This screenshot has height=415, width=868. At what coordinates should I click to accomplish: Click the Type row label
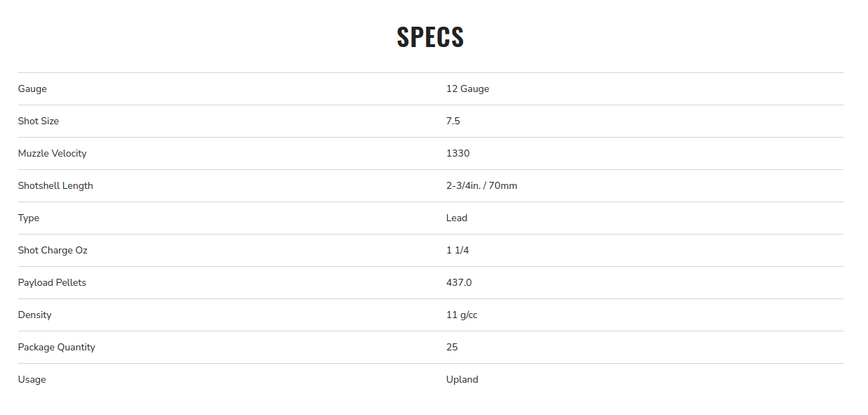coord(29,218)
